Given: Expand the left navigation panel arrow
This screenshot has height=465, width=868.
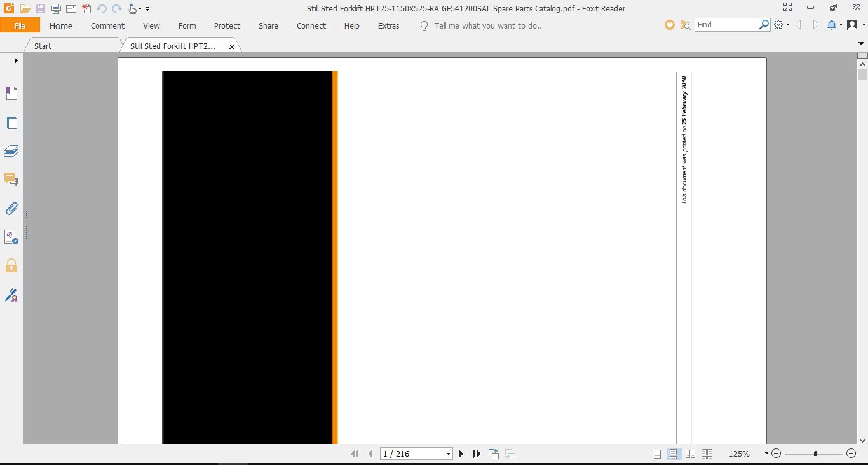Looking at the screenshot, I should coord(16,60).
